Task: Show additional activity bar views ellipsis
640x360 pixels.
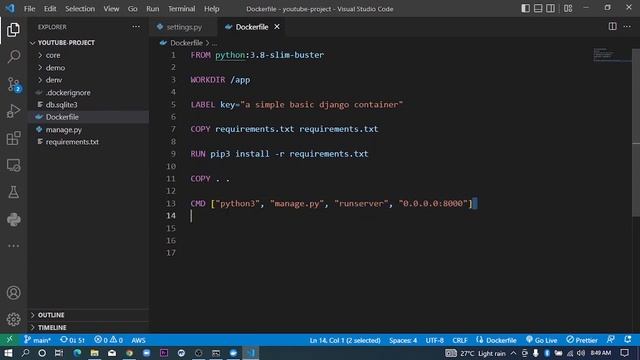Action: 13,246
